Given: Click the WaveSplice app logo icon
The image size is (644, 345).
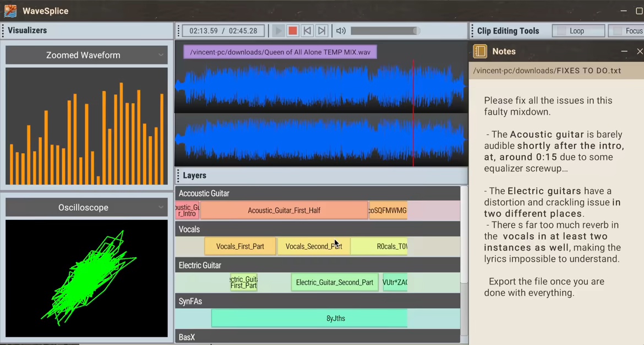Looking at the screenshot, I should coord(10,10).
